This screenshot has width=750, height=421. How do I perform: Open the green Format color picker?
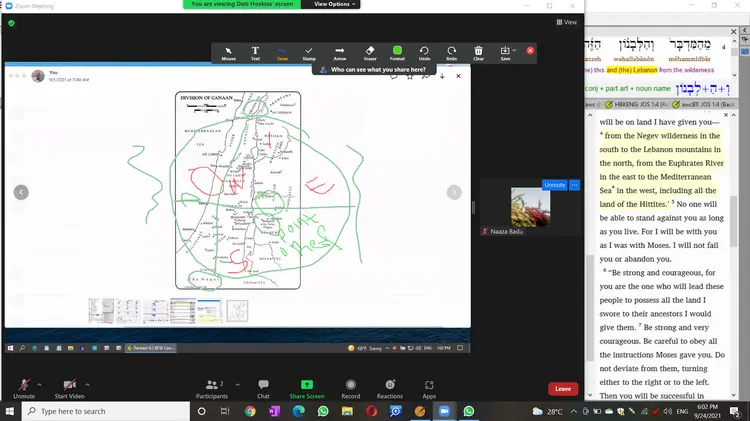[397, 52]
